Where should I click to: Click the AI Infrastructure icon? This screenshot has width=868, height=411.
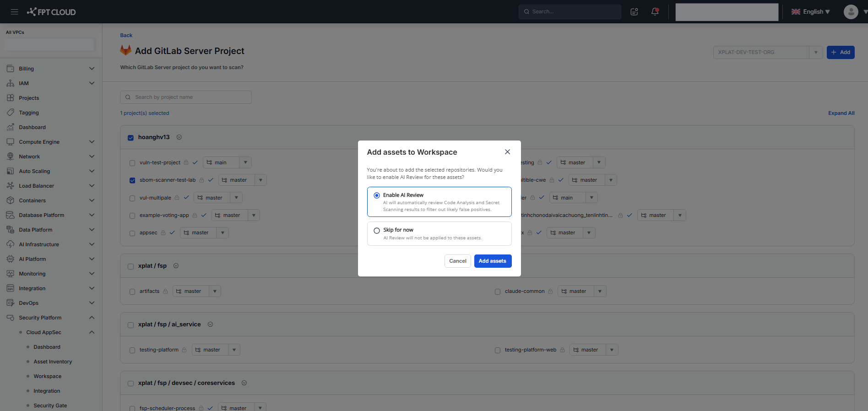click(x=11, y=244)
